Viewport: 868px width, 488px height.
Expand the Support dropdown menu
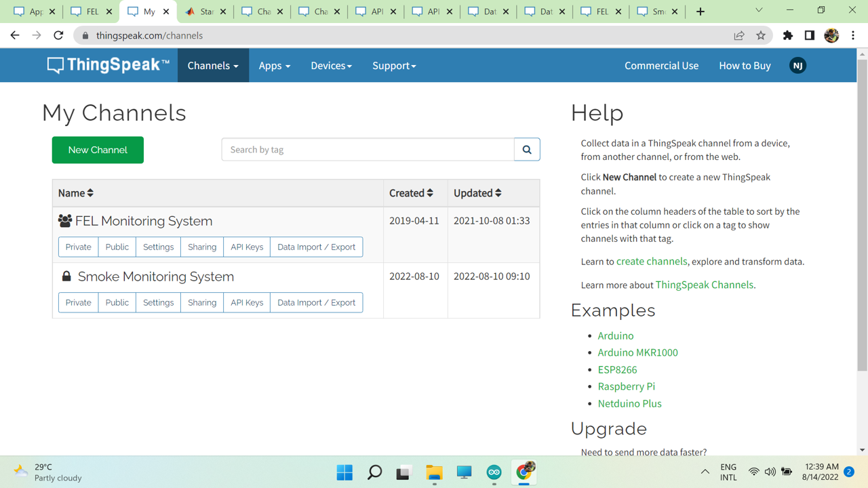394,66
